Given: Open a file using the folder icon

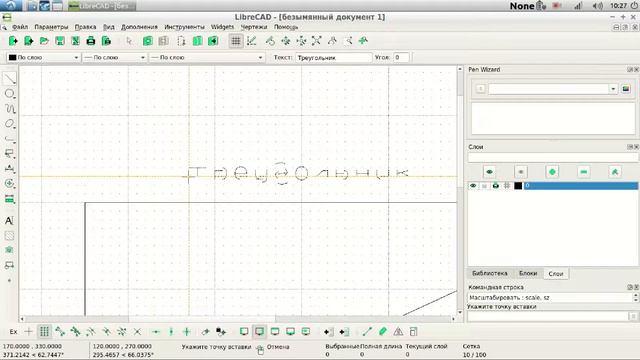Looking at the screenshot, I should tap(44, 41).
